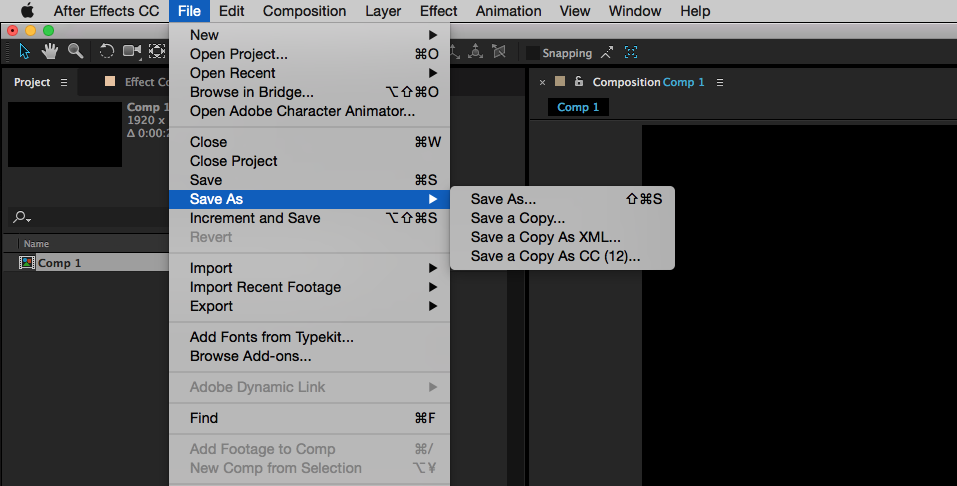The image size is (957, 486).
Task: Click Close in the File menu
Action: tap(309, 142)
